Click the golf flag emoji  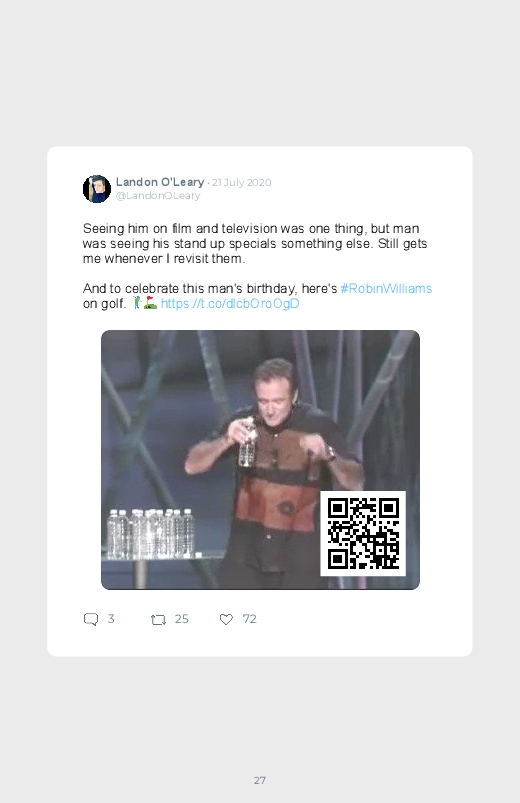tap(150, 303)
